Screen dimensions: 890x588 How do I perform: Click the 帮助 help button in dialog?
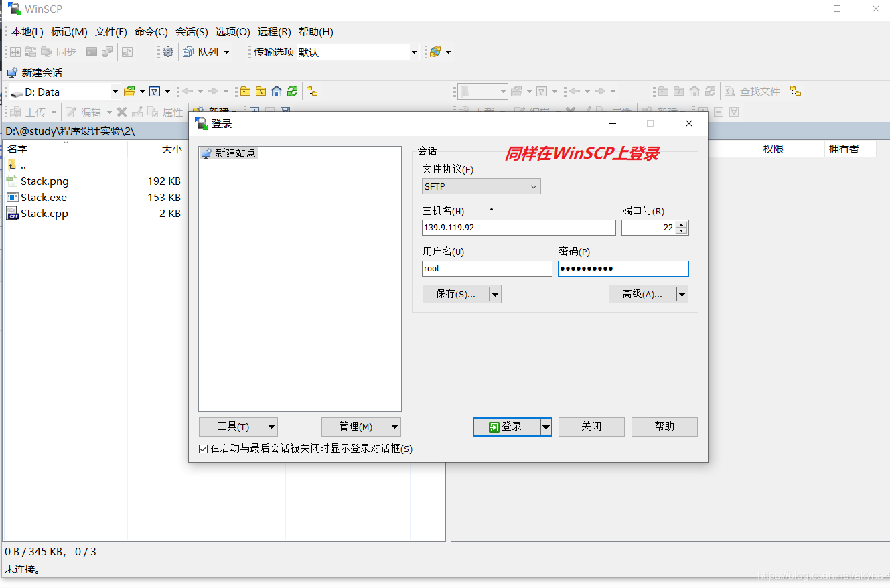point(664,427)
